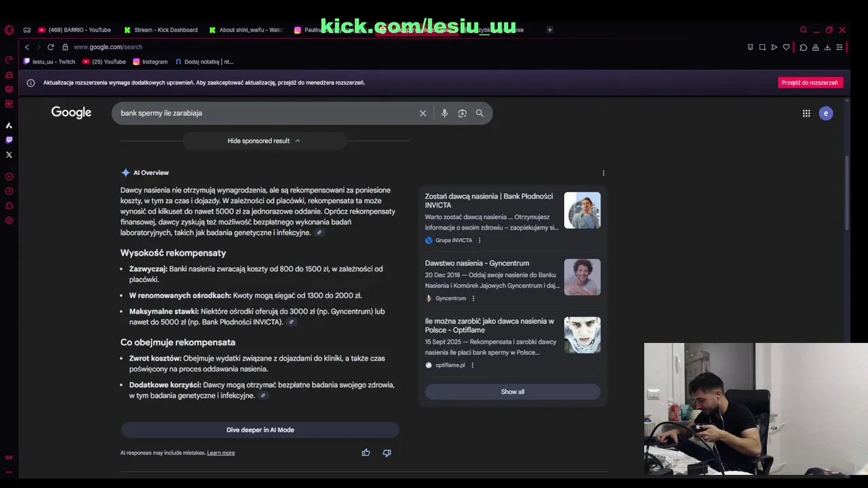This screenshot has height=488, width=868.
Task: Open X (Twitter) in the sidebar
Action: click(9, 155)
